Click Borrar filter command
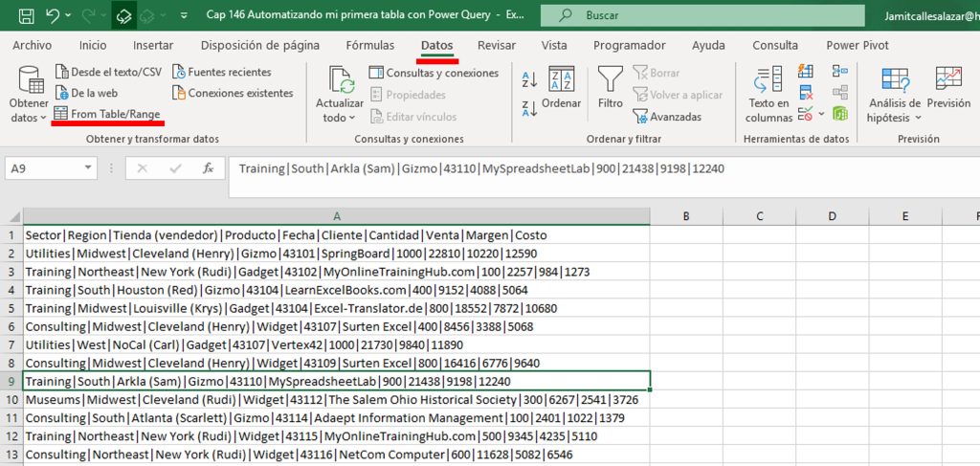Viewport: 980px width, 466px height. tap(656, 73)
